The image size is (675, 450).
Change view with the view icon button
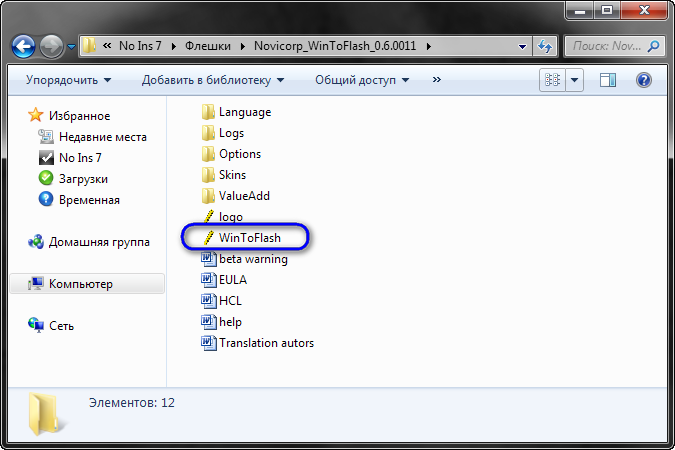click(x=552, y=80)
